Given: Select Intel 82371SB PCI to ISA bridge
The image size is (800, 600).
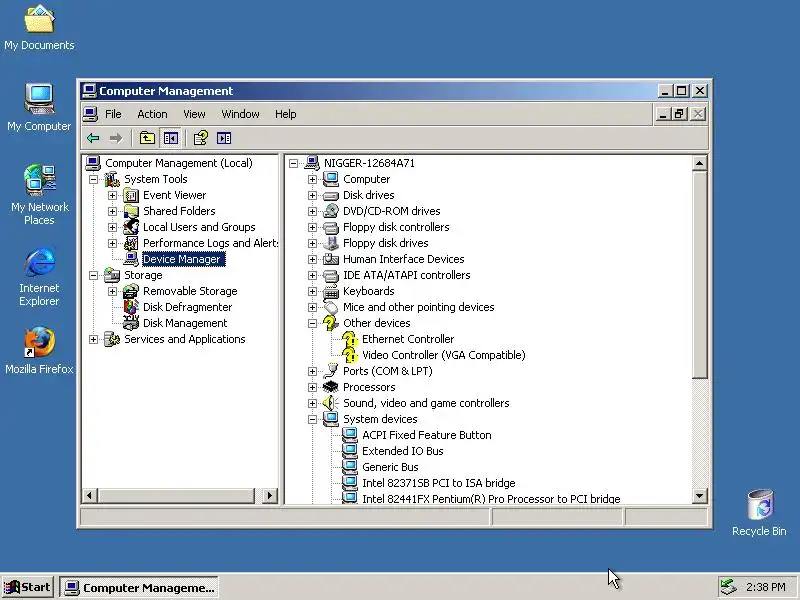Looking at the screenshot, I should pos(438,483).
